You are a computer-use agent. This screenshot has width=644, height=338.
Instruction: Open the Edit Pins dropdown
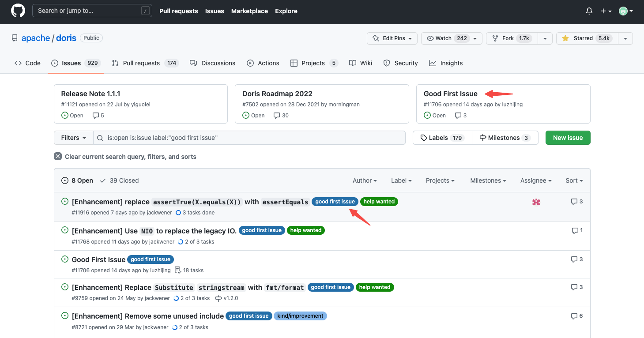(392, 38)
